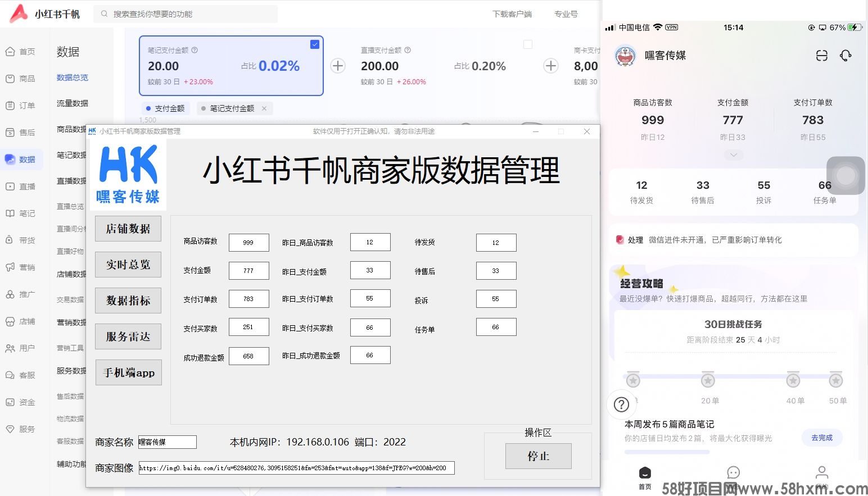The image size is (868, 496).
Task: Click the info icon beside 直播支付金额
Action: click(x=408, y=50)
